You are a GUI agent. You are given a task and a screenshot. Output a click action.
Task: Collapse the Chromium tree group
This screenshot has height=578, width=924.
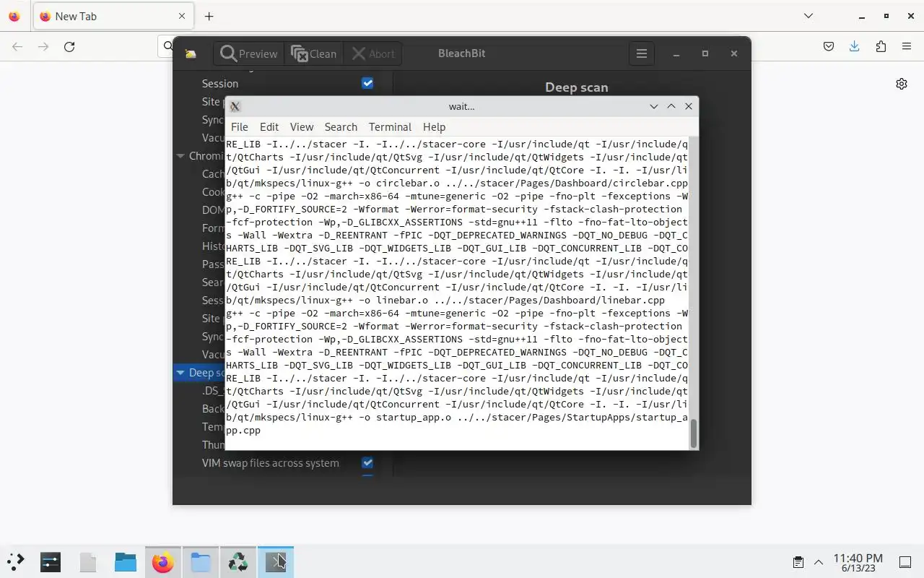point(180,156)
